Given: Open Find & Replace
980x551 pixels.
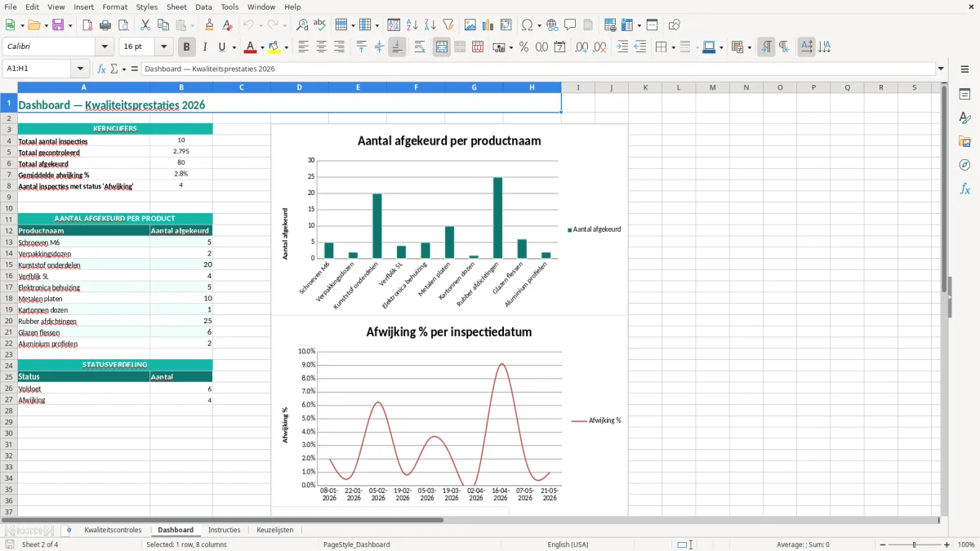Looking at the screenshot, I should (x=301, y=25).
